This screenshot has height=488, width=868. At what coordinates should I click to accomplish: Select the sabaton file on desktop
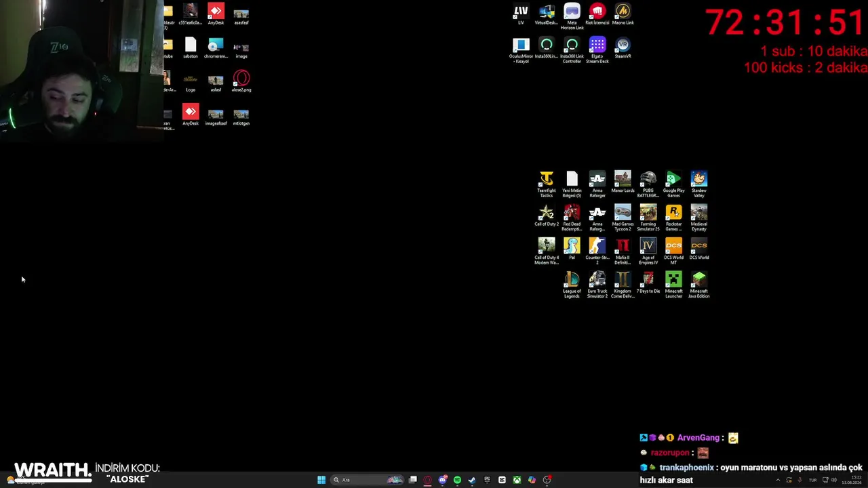(191, 48)
